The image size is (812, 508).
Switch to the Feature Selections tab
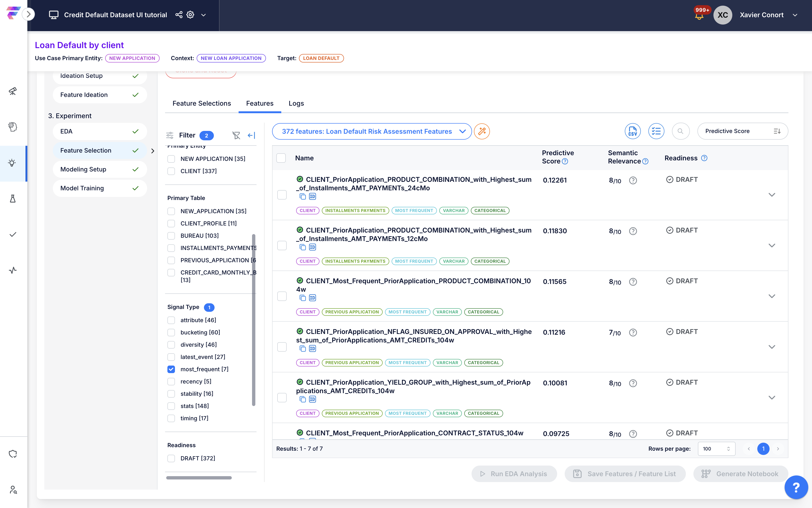pyautogui.click(x=202, y=104)
